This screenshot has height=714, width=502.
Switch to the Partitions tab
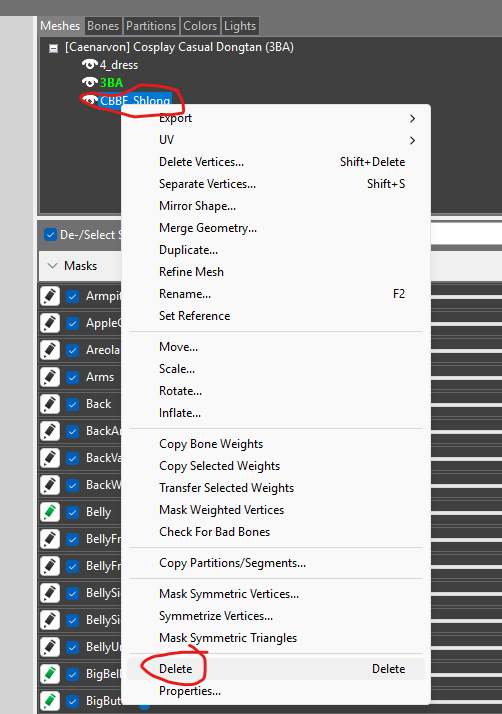click(151, 26)
